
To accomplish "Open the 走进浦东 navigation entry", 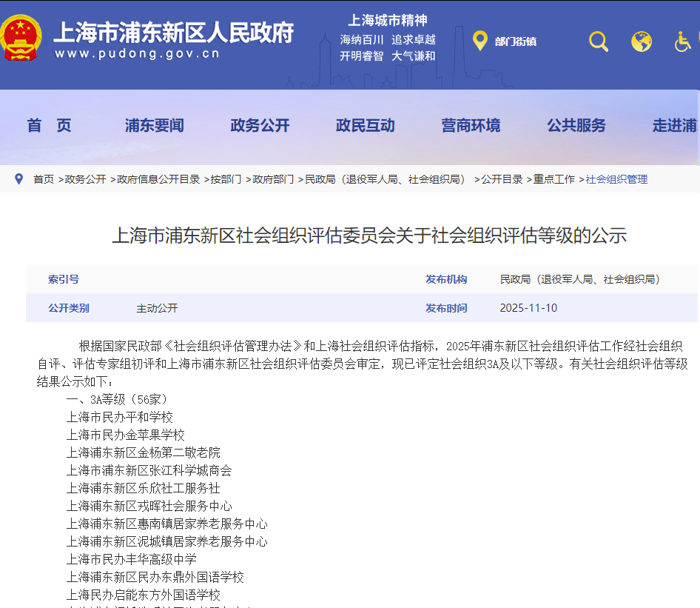I will pyautogui.click(x=673, y=127).
